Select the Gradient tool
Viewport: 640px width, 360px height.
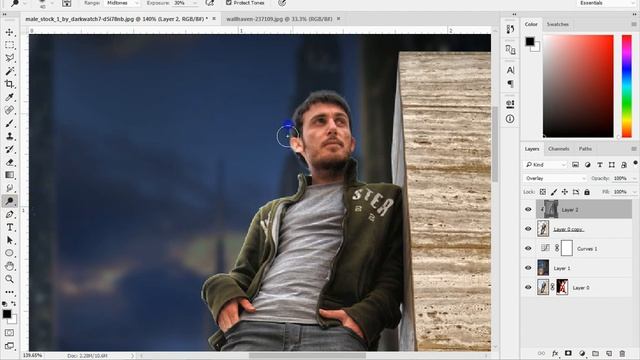coord(9,175)
